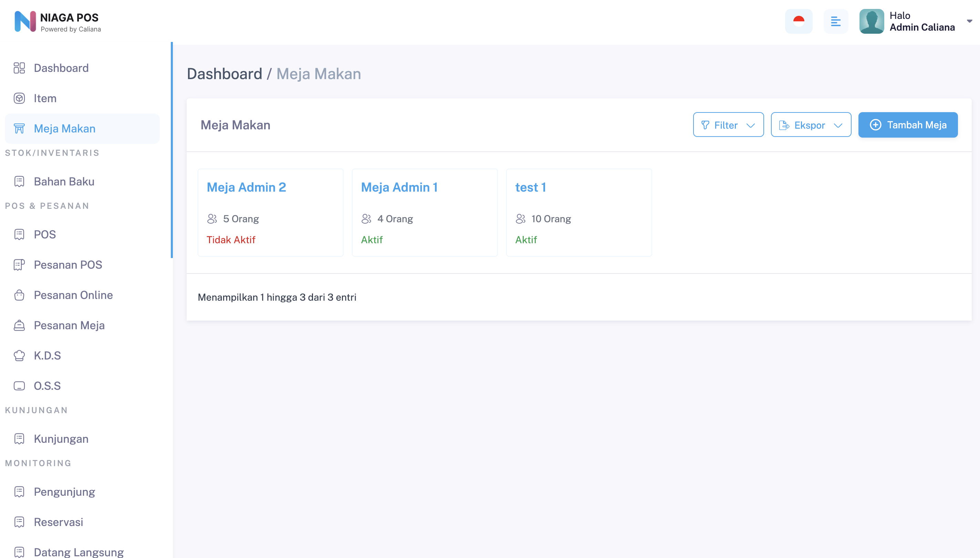980x558 pixels.
Task: Click the O.S.S screen icon
Action: click(19, 386)
